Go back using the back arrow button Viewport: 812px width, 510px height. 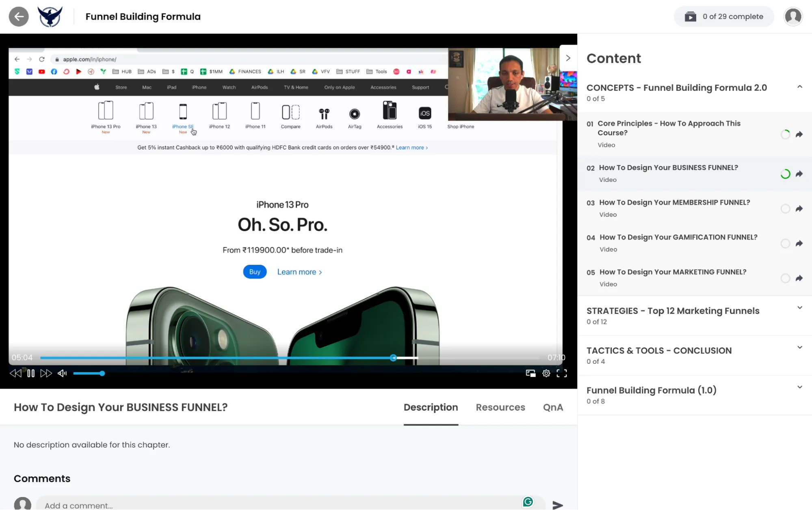pos(19,16)
